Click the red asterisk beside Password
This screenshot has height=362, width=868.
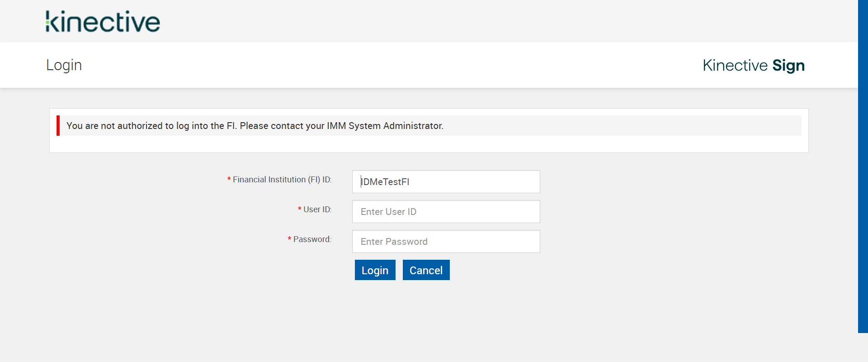click(290, 240)
